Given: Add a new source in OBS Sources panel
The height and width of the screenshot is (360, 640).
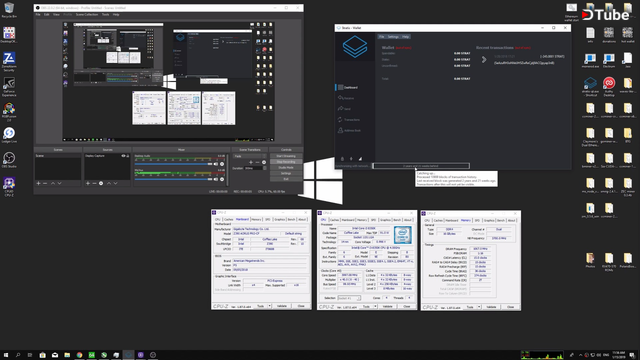Looking at the screenshot, I should (x=88, y=183).
